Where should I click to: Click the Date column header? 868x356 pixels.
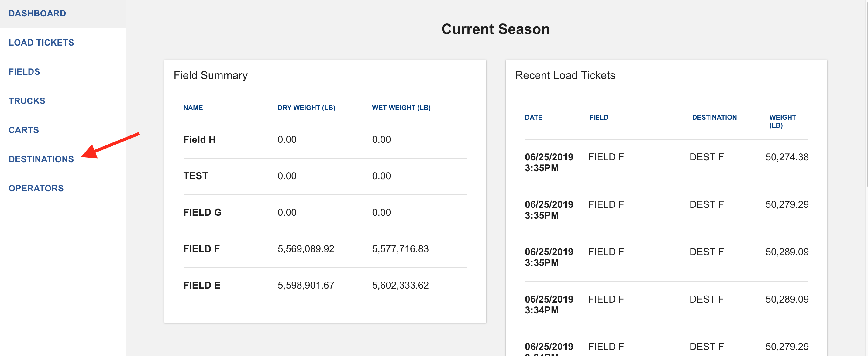(533, 118)
